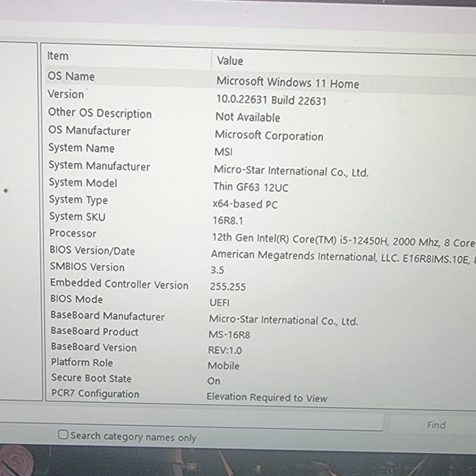Select 'Embedded Controller Version' row

point(119,284)
